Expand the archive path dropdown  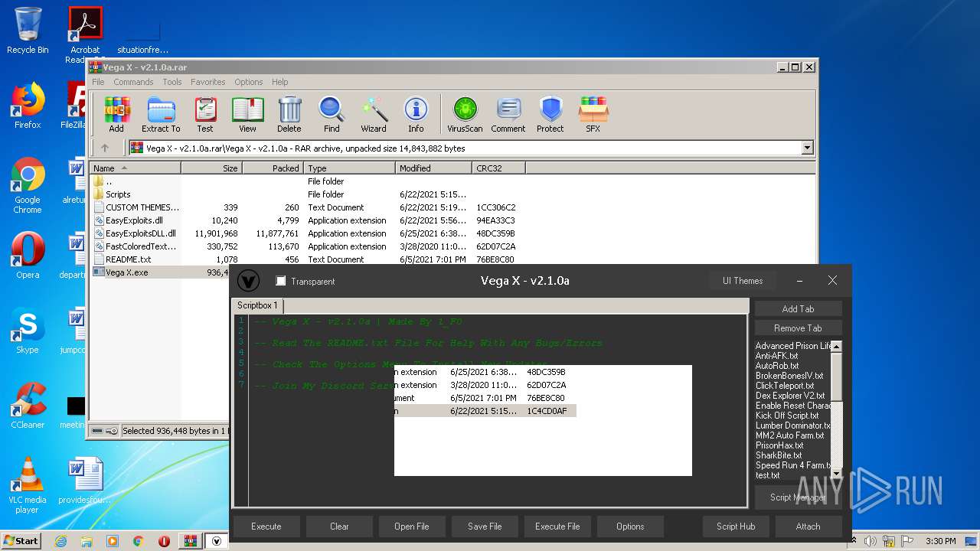tap(807, 148)
